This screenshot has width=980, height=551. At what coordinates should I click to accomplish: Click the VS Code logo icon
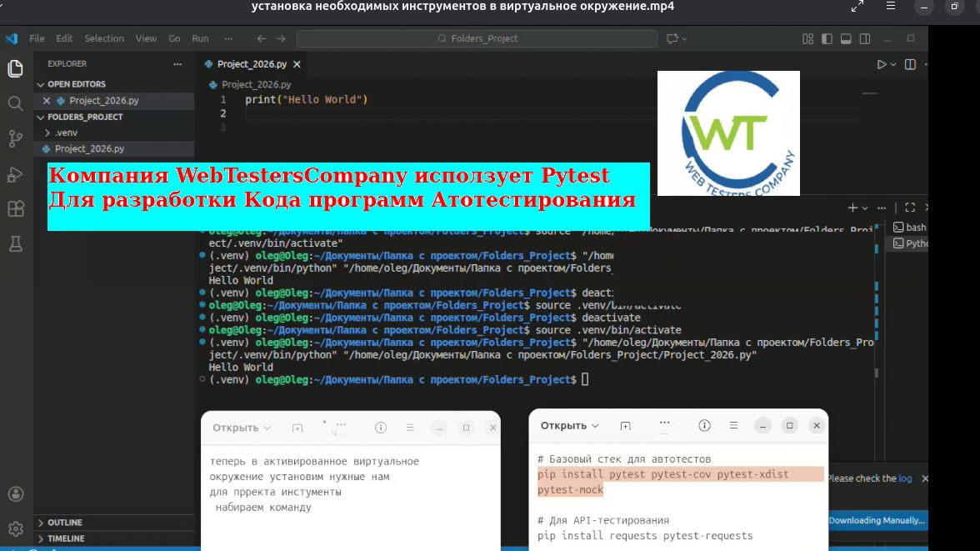click(12, 38)
